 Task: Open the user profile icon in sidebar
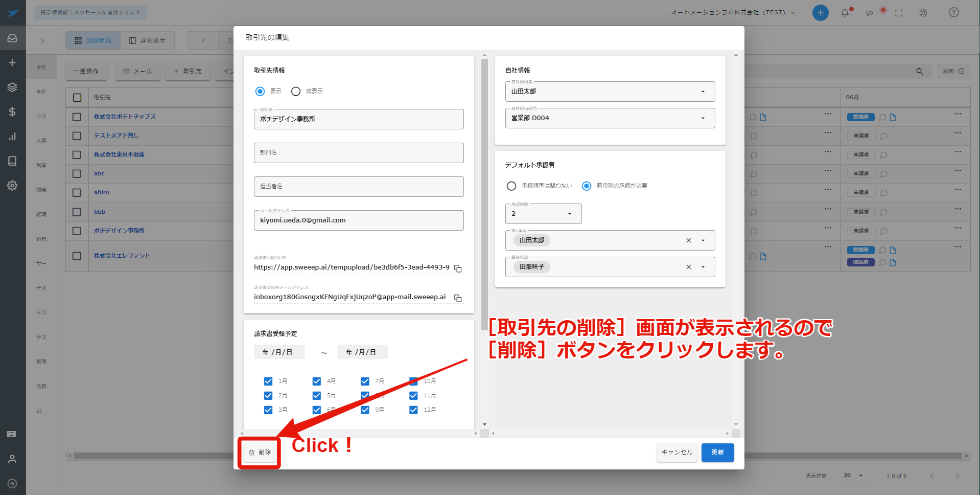[x=12, y=459]
